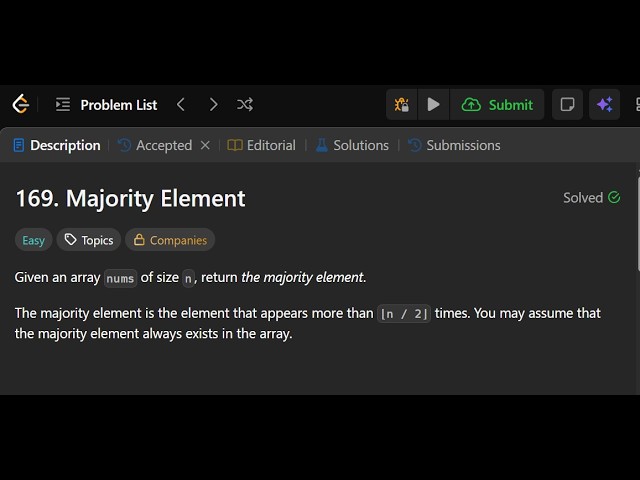Click the title 169. Majority Element
The width and height of the screenshot is (640, 480).
[x=131, y=199]
